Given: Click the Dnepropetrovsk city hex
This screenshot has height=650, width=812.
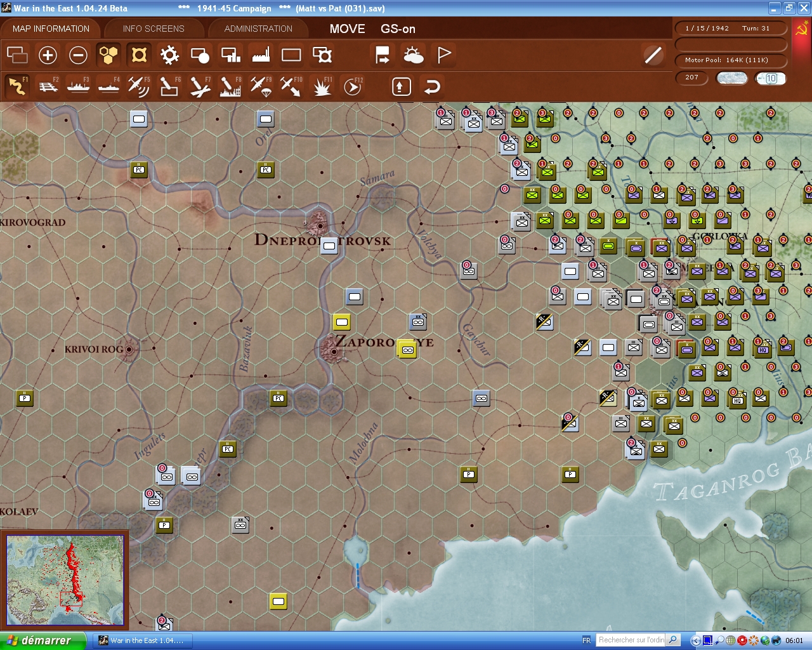Looking at the screenshot, I should [x=320, y=225].
